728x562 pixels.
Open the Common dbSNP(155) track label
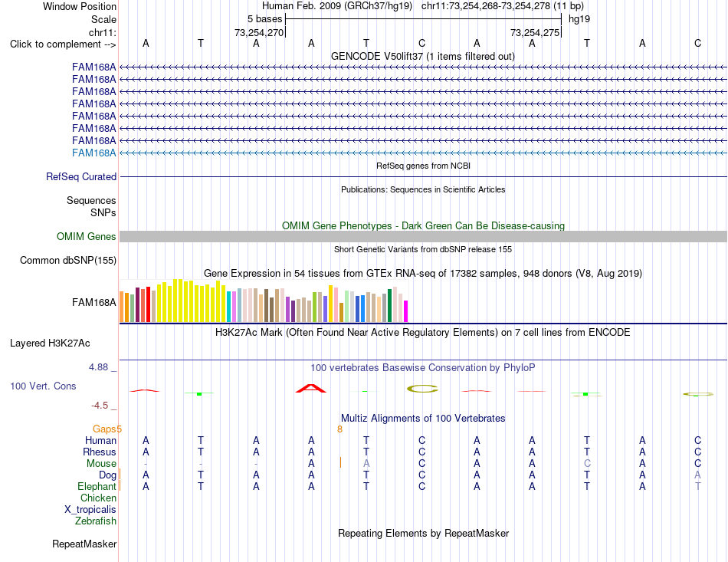pos(68,260)
